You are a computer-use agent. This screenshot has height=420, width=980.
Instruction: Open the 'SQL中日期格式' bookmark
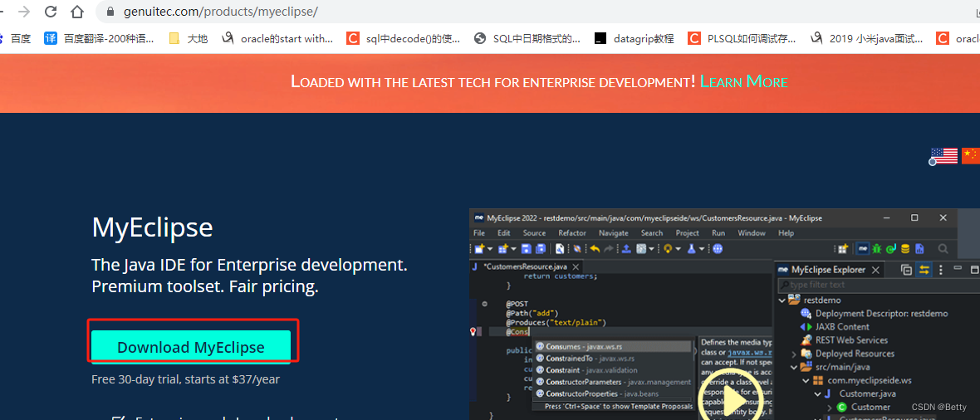coord(527,39)
